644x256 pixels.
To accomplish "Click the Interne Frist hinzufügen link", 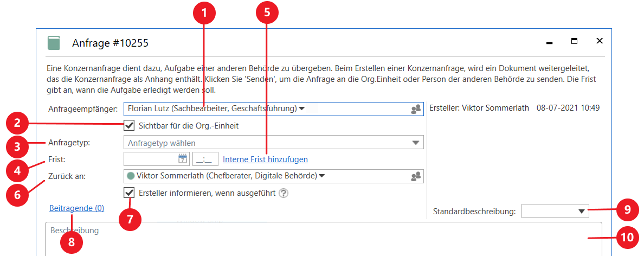I will tap(265, 159).
